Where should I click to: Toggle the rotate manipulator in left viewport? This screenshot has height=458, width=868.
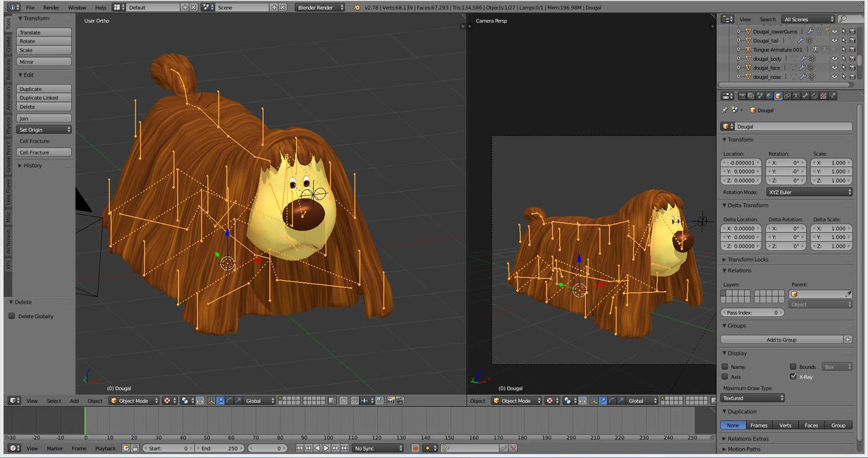229,401
